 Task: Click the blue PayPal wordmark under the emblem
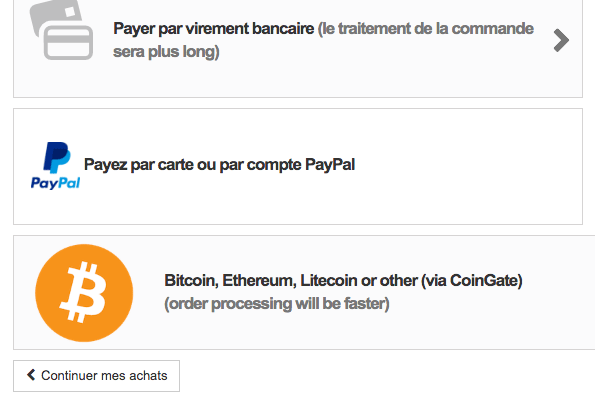[55, 183]
